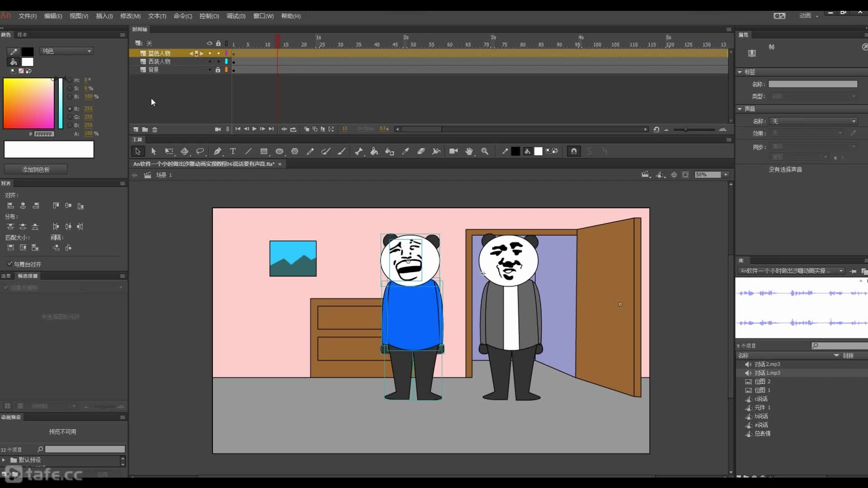Image resolution: width=868 pixels, height=488 pixels.
Task: Select the Lasso tool
Action: point(200,151)
